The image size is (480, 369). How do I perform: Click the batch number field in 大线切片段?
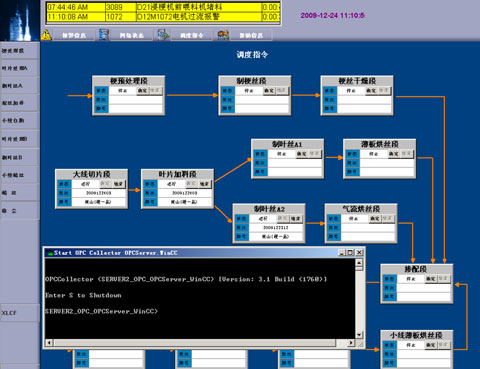coord(99,193)
